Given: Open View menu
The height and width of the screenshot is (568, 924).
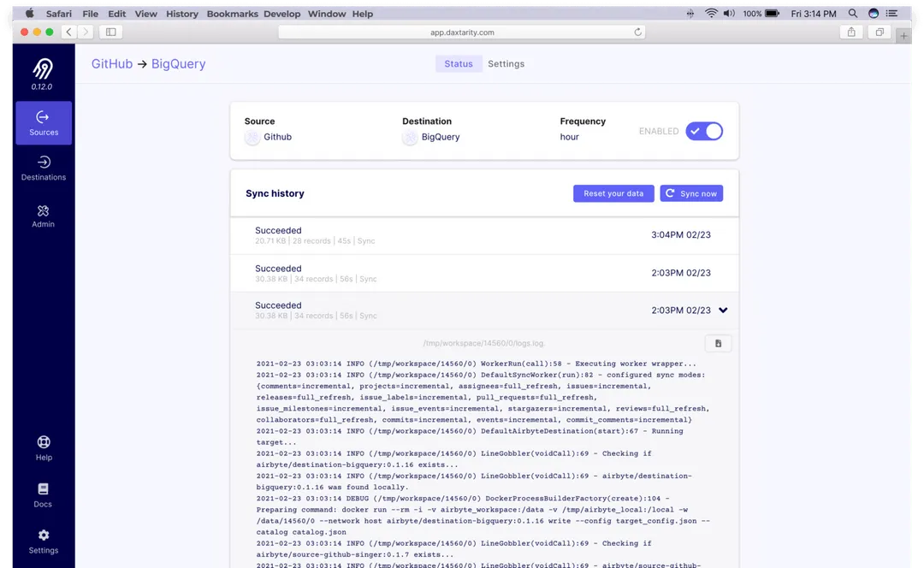Looking at the screenshot, I should point(145,14).
